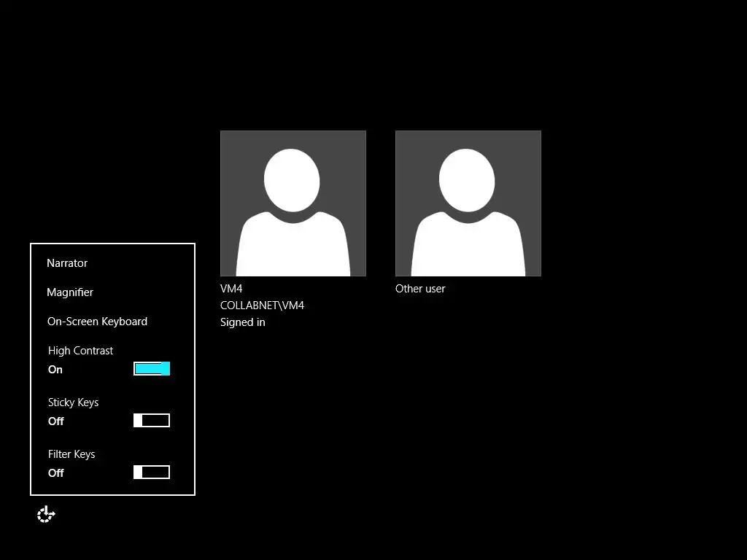The height and width of the screenshot is (560, 747).
Task: Click the Filter Keys label
Action: click(x=71, y=454)
